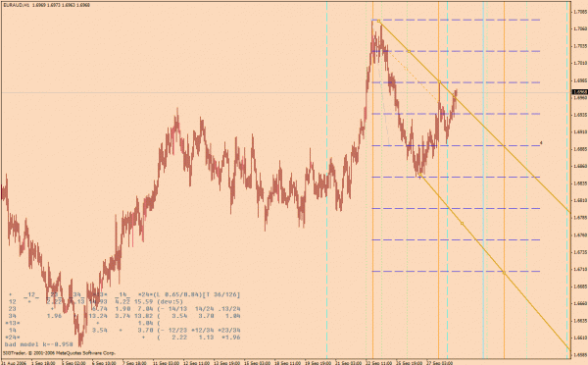Click the 11 Sep 03:00 time axis label
Viewport: 588px width, 365px height.
[166, 363]
